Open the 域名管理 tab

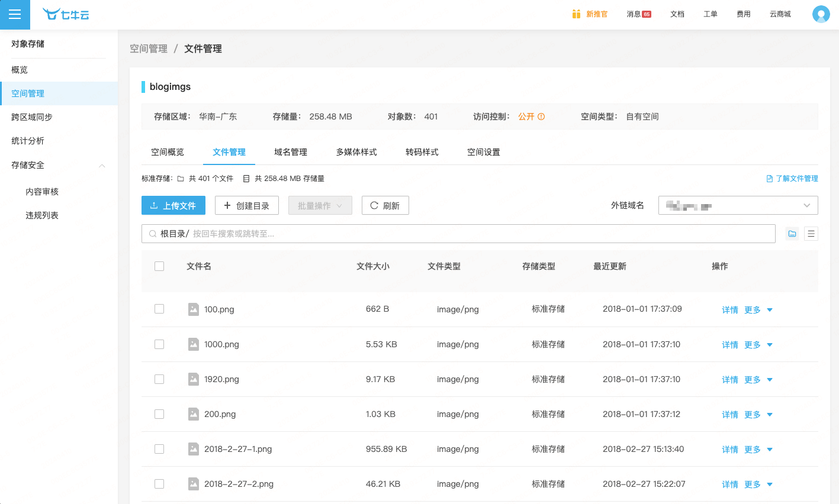point(291,152)
